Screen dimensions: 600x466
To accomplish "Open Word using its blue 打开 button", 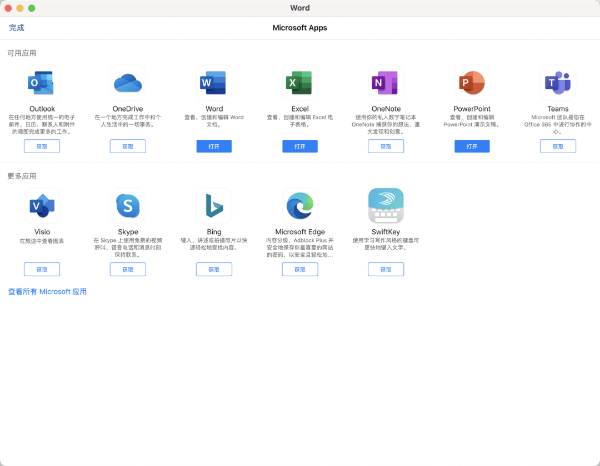I will click(214, 146).
